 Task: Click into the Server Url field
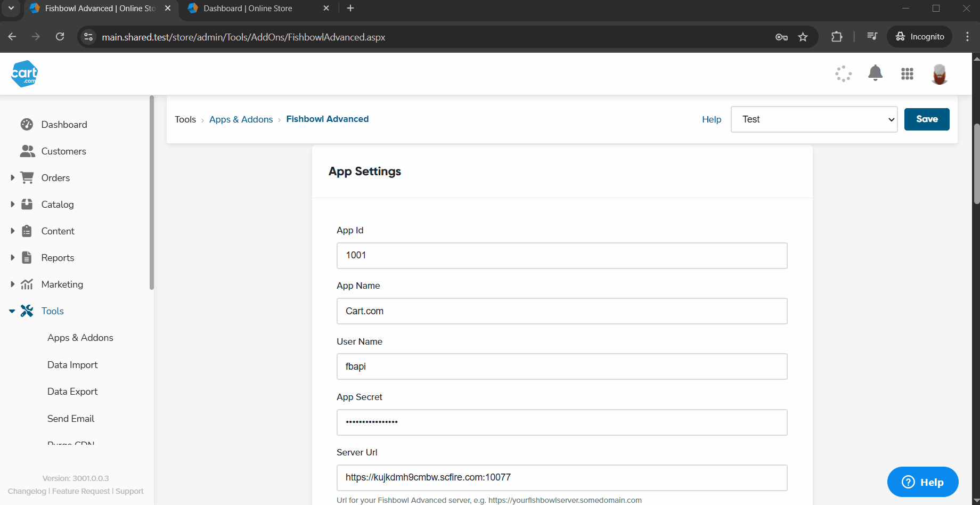pyautogui.click(x=562, y=478)
